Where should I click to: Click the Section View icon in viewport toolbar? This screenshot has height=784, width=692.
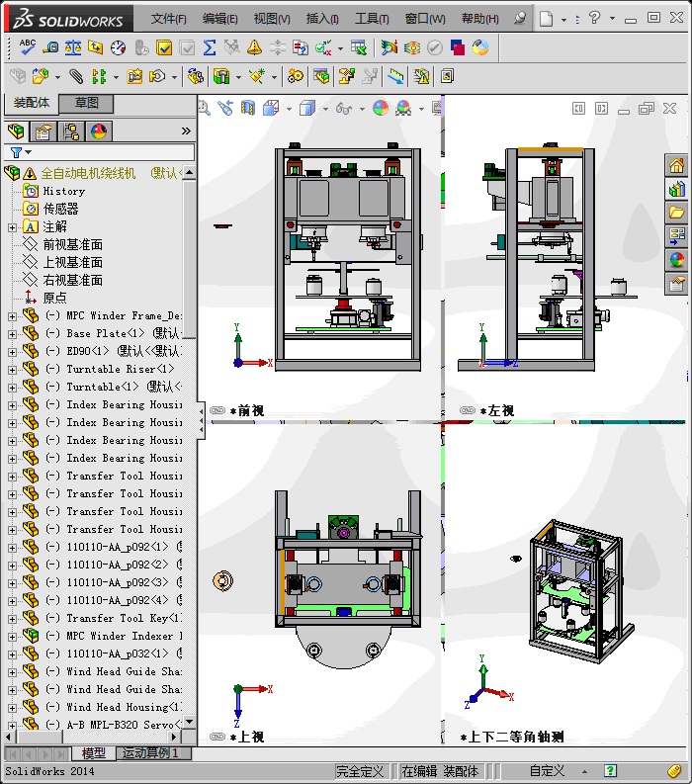pos(247,108)
